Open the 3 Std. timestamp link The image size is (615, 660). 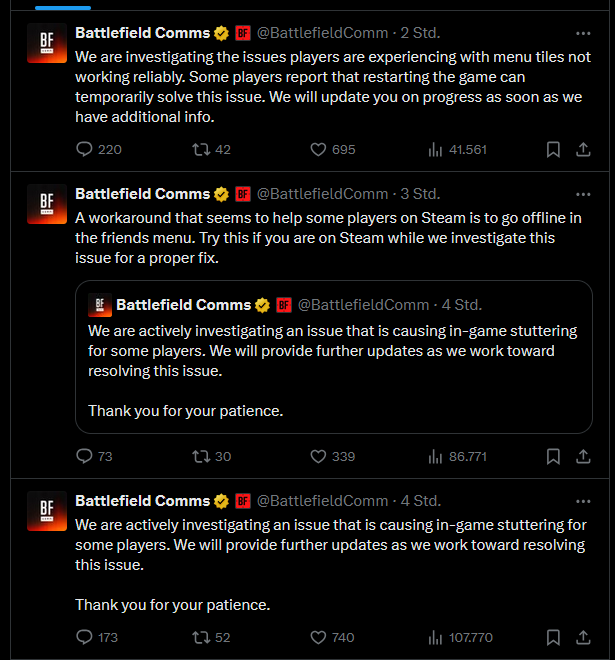(x=420, y=194)
